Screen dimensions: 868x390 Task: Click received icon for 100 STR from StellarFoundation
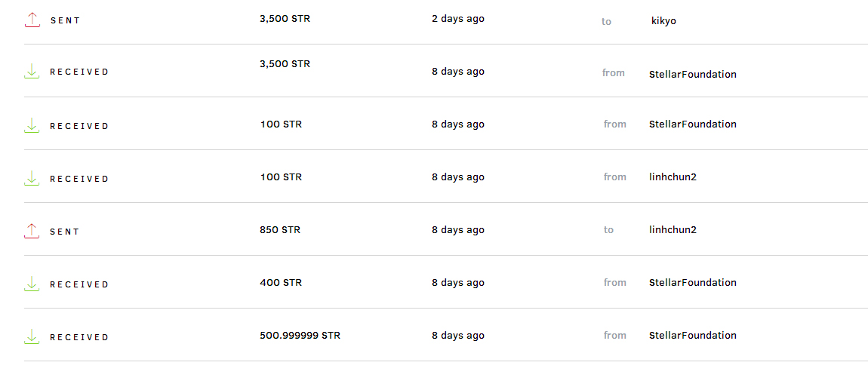[x=32, y=125]
